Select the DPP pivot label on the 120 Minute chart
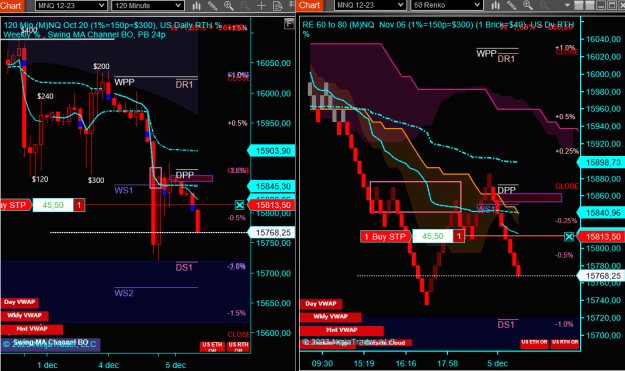The width and height of the screenshot is (625, 371). (185, 175)
